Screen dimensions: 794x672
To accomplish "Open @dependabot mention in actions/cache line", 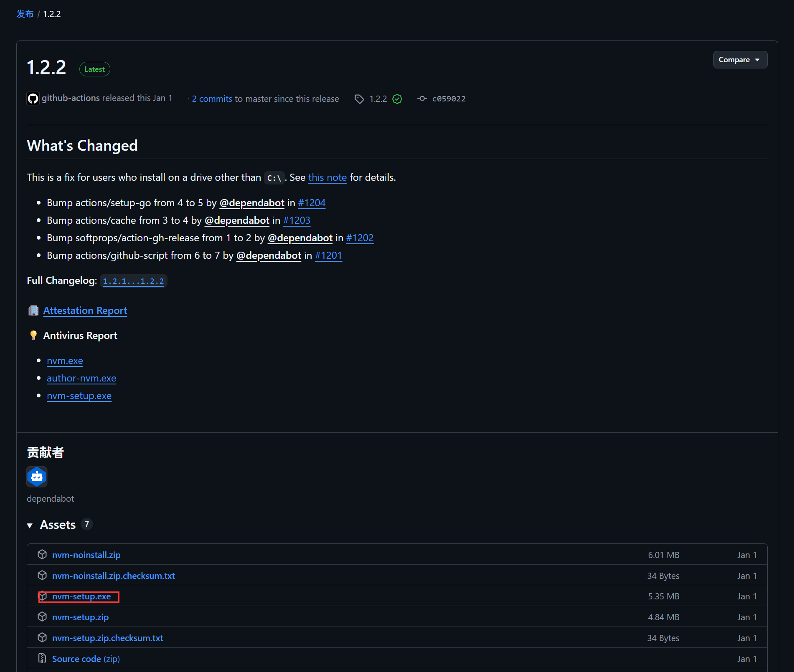I will (237, 220).
